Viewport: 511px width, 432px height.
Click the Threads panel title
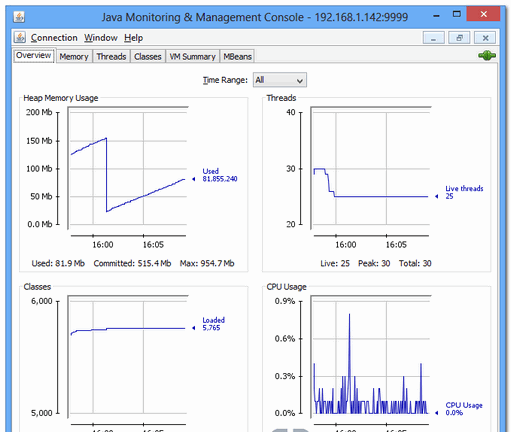point(281,98)
